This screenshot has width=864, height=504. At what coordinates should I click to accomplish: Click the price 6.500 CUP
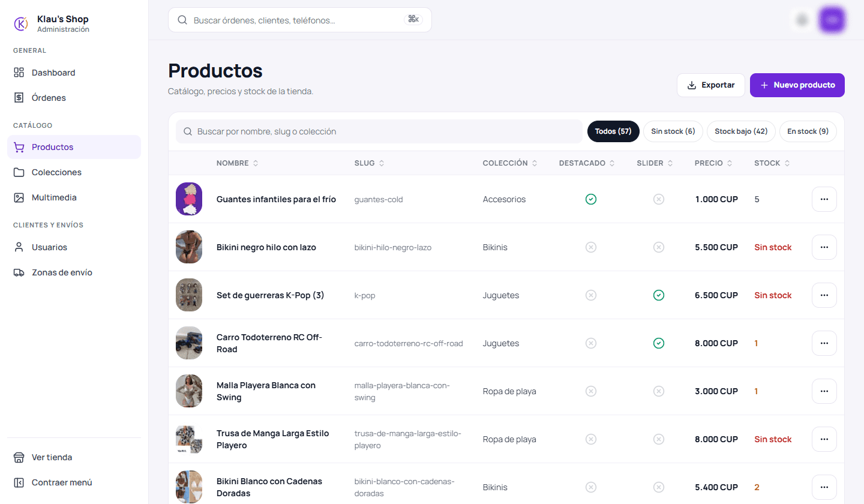[x=716, y=295]
